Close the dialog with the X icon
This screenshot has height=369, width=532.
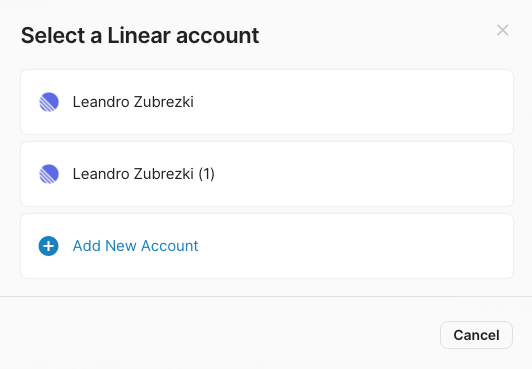[x=502, y=30]
